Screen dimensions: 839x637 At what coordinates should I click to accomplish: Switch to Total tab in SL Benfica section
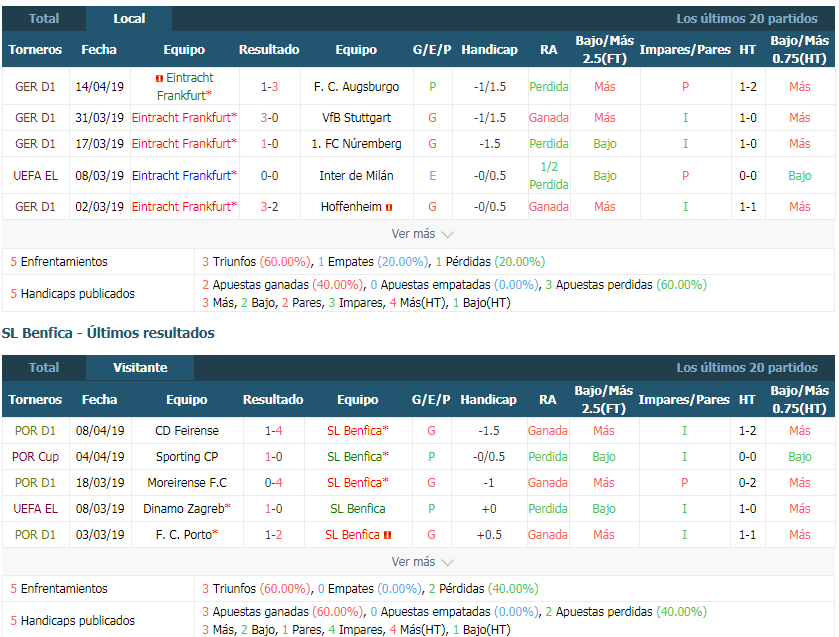pos(43,367)
